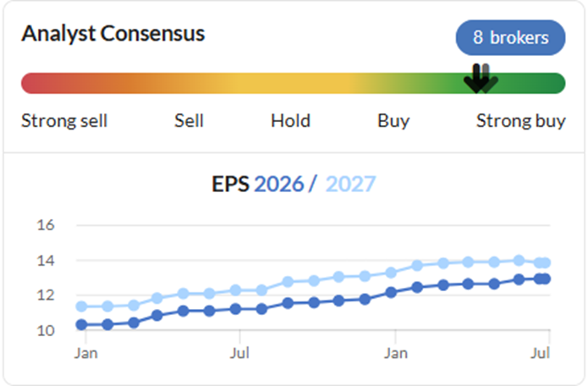The height and width of the screenshot is (386, 588).
Task: Click the Analyst Consensus heading
Action: point(113,34)
